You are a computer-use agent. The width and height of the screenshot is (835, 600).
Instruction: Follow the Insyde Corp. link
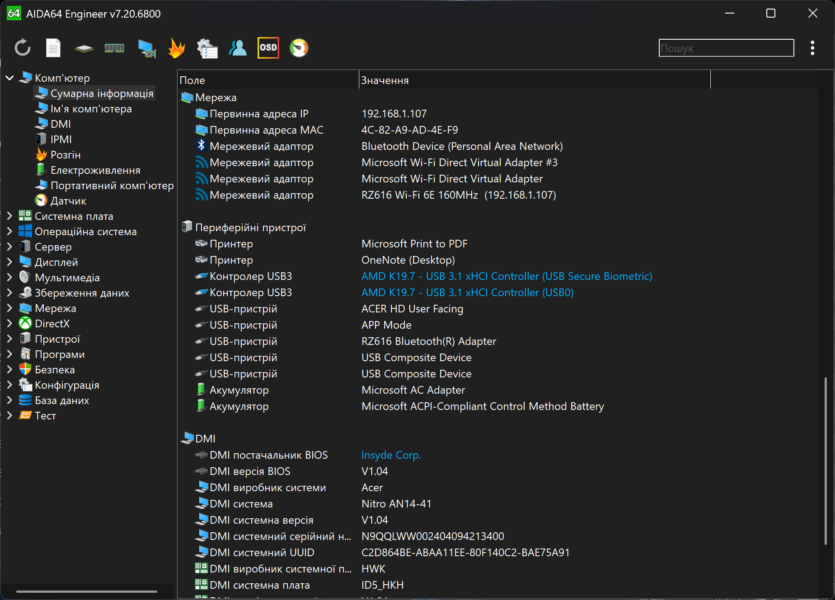tap(391, 455)
